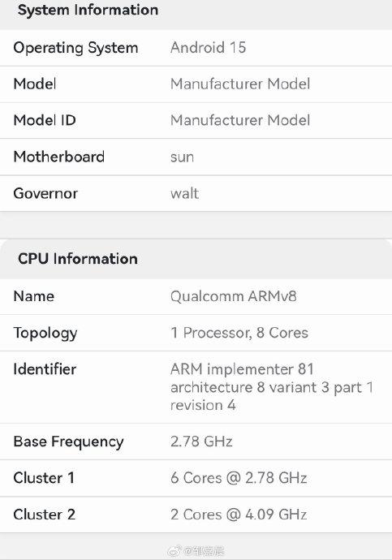This screenshot has width=392, height=560.
Task: Click the Model's Manufacturer Model value
Action: click(x=240, y=84)
